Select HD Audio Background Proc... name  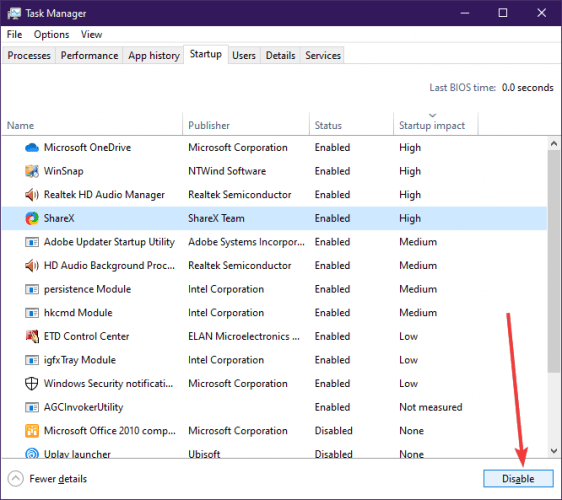tap(109, 266)
